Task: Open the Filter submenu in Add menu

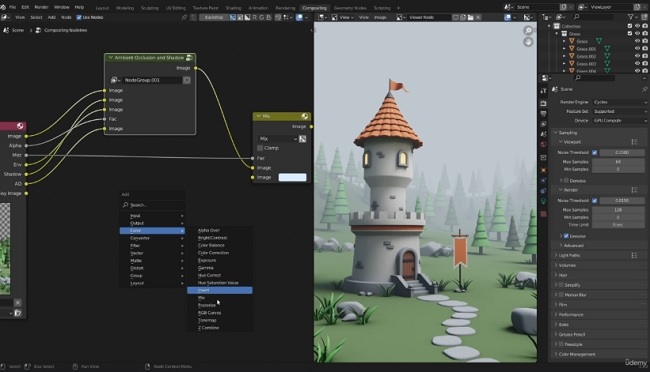Action: 152,246
